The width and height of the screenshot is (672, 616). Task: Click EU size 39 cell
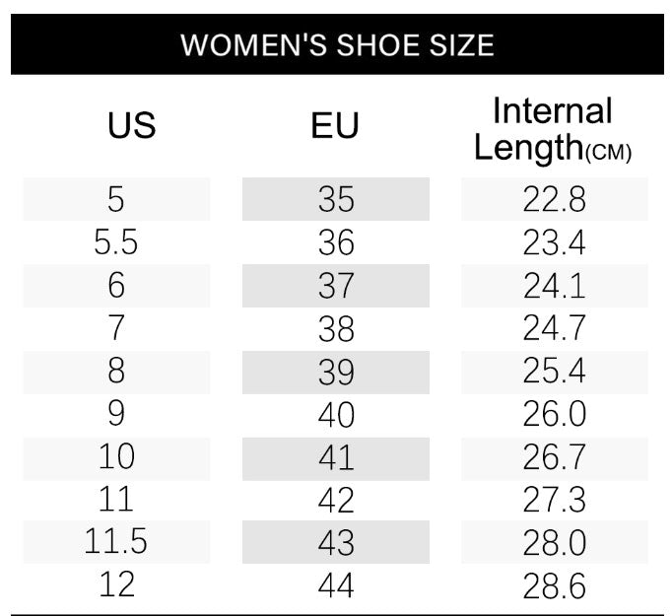336,372
